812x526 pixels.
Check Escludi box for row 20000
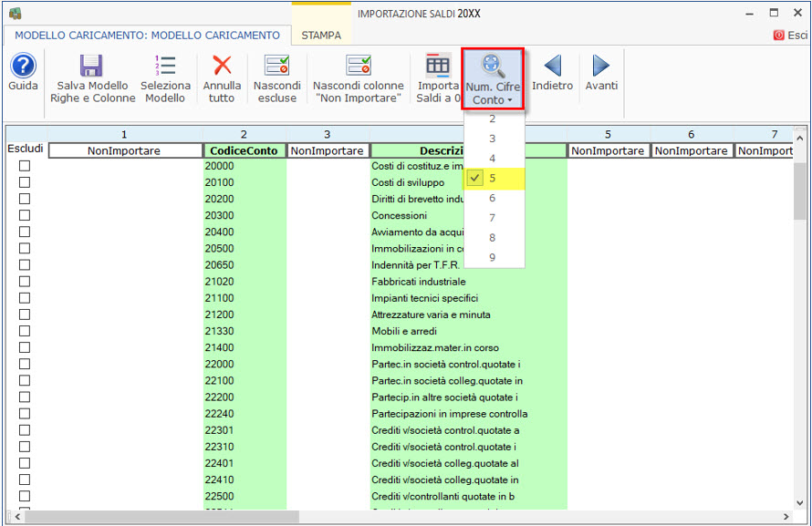coord(25,166)
